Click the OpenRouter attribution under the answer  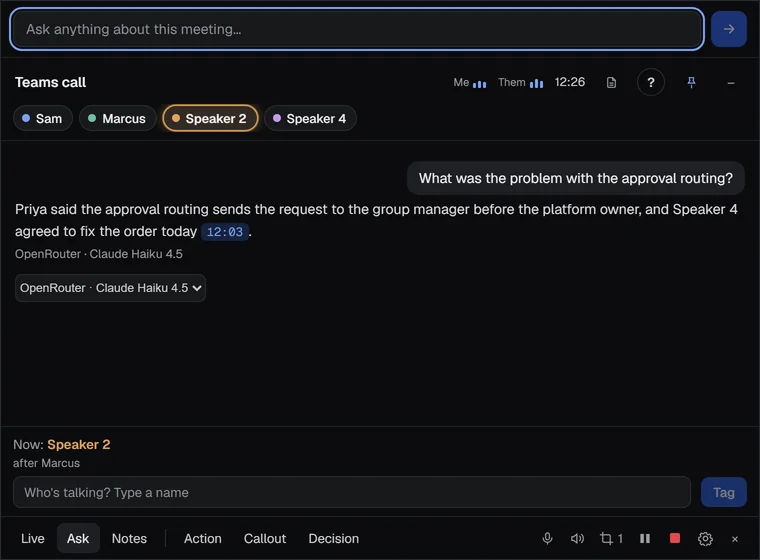pyautogui.click(x=99, y=254)
